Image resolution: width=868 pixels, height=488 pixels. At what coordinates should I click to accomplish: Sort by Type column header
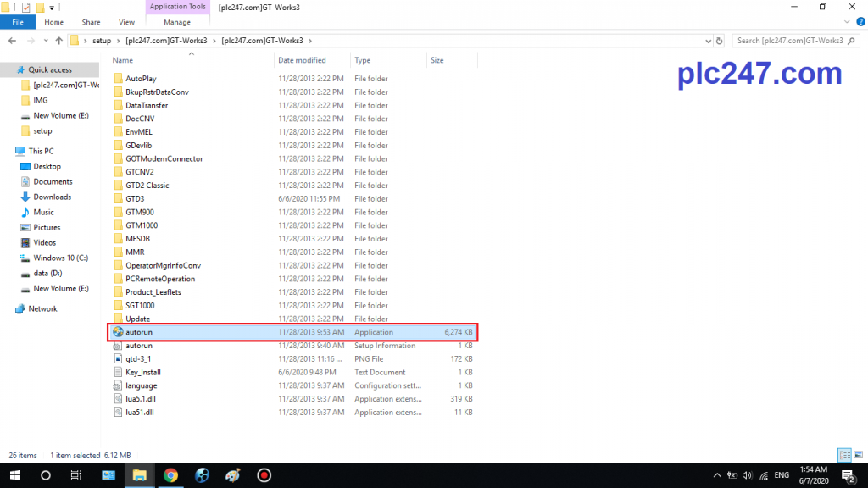click(x=363, y=60)
